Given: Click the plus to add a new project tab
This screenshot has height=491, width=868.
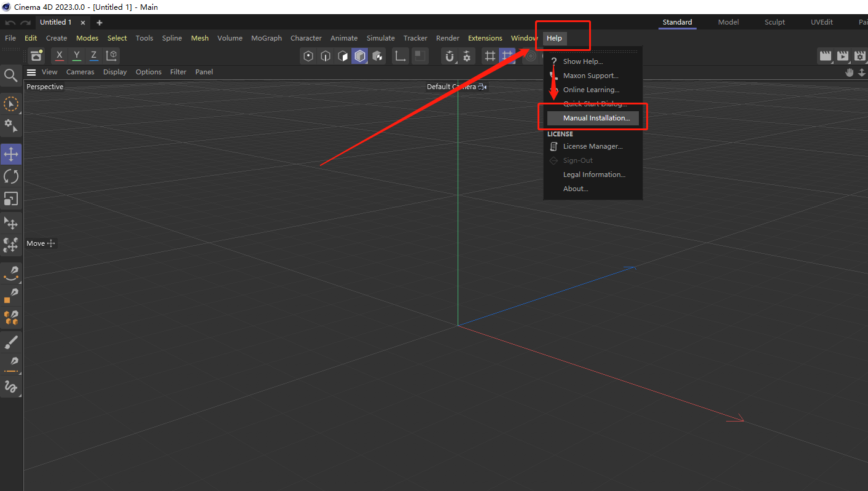Looking at the screenshot, I should pos(99,22).
